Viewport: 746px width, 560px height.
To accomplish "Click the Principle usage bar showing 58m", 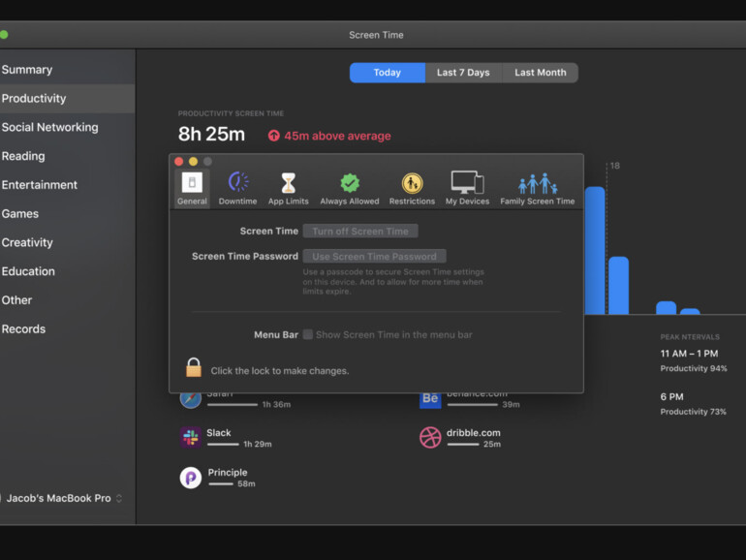I will point(221,483).
